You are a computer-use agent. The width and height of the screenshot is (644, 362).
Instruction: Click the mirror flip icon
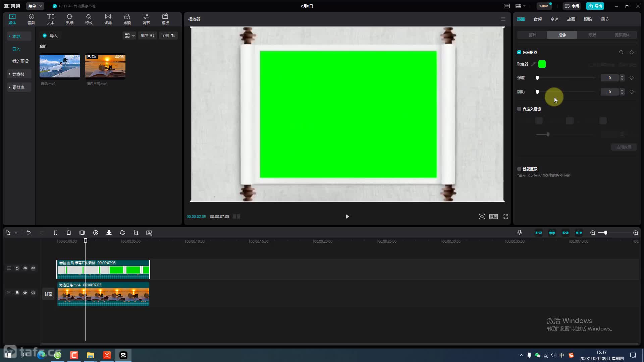(109, 233)
